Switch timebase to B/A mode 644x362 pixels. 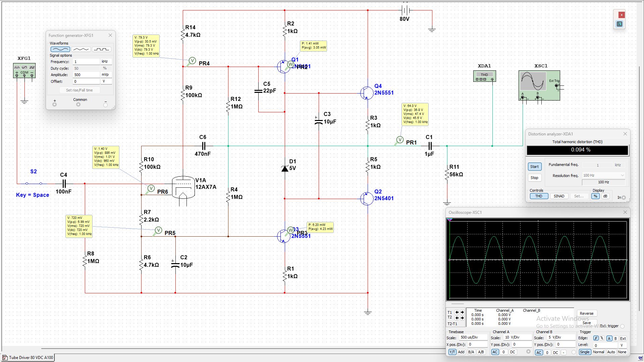pyautogui.click(x=471, y=352)
